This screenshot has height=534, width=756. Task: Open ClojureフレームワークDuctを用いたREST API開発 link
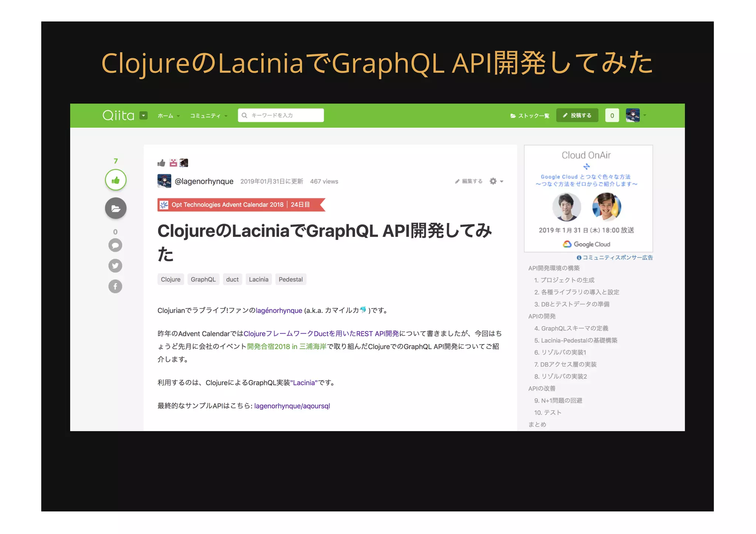click(x=321, y=334)
